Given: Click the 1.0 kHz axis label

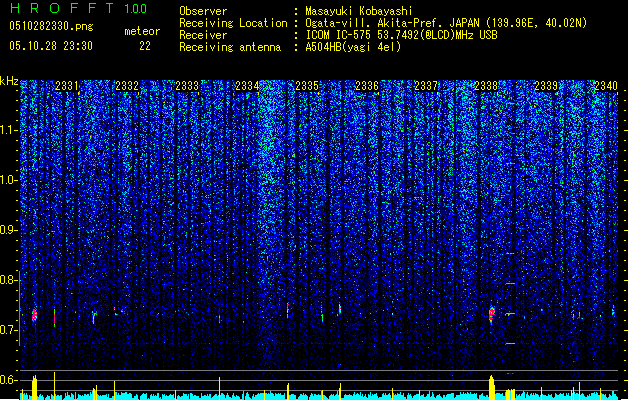Looking at the screenshot, I should pos(9,180).
